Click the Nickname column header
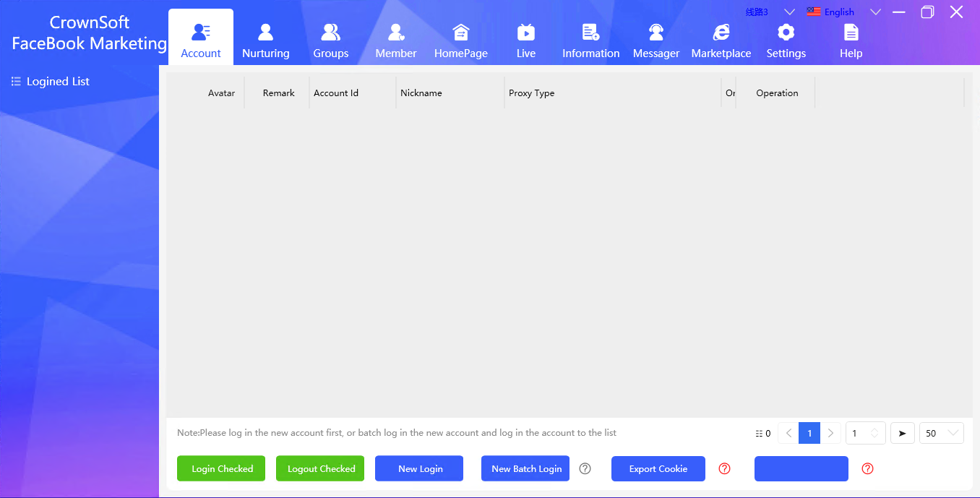Viewport: 980px width, 498px height. [x=421, y=93]
